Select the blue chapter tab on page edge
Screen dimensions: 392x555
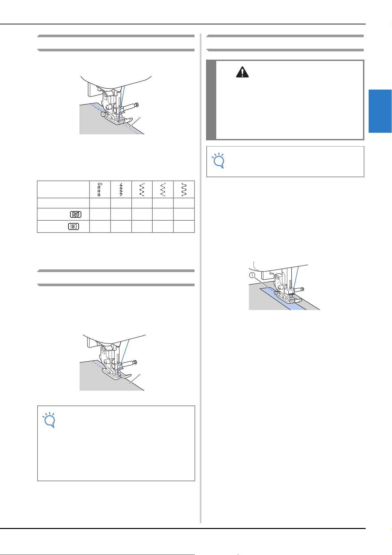[380, 111]
